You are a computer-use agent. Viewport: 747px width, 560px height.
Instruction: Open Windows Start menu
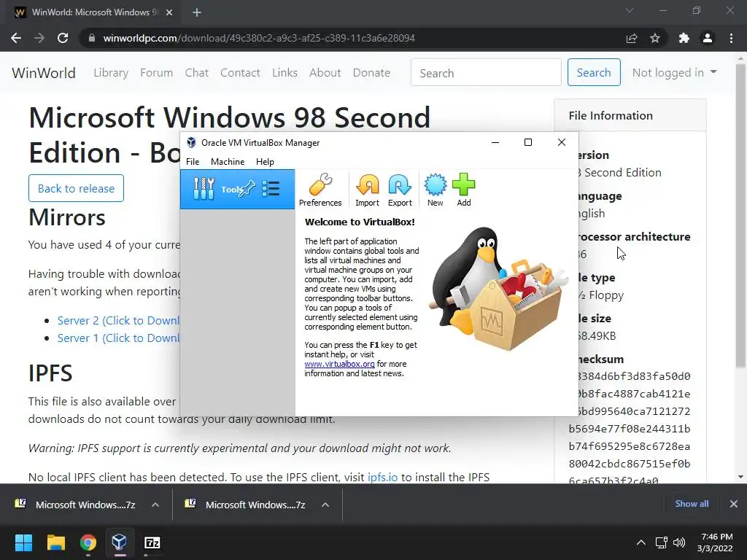click(x=23, y=542)
